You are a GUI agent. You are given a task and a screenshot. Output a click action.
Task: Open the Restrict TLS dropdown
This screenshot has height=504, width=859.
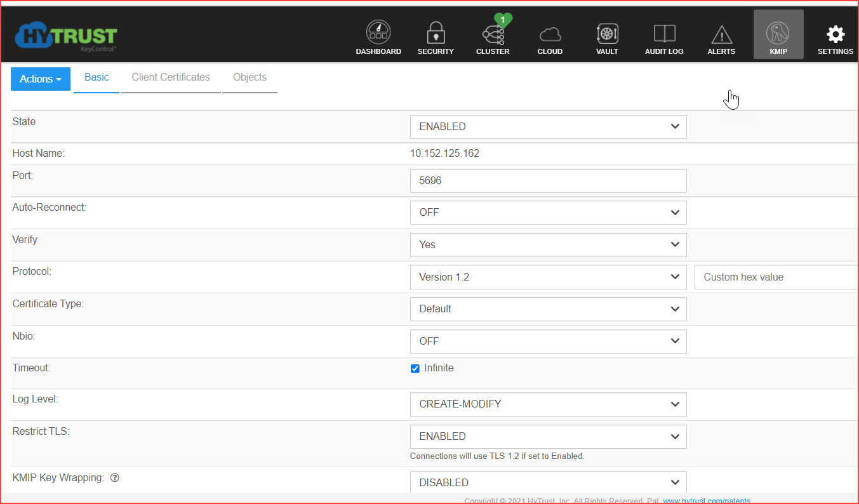tap(549, 436)
